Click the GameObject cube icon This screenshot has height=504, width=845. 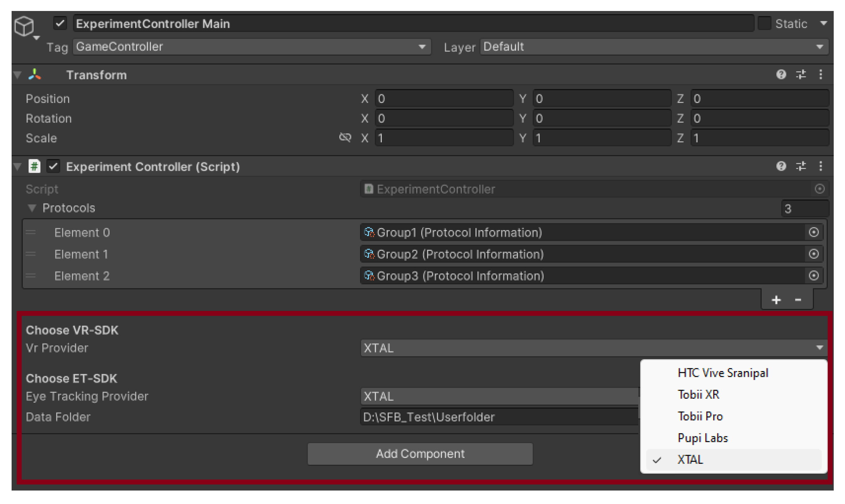point(24,26)
